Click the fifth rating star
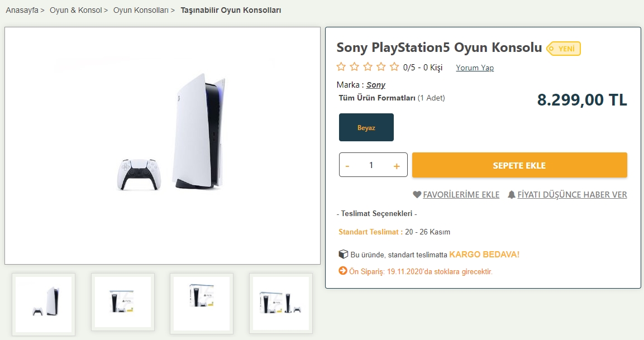This screenshot has width=644, height=340. click(394, 67)
